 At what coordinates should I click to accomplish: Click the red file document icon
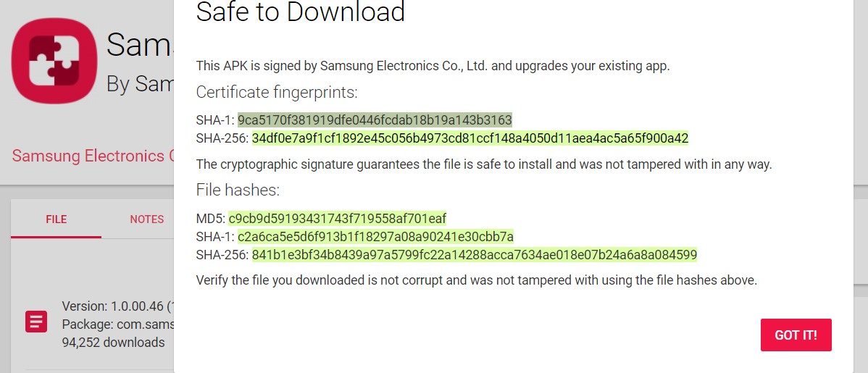pyautogui.click(x=36, y=322)
